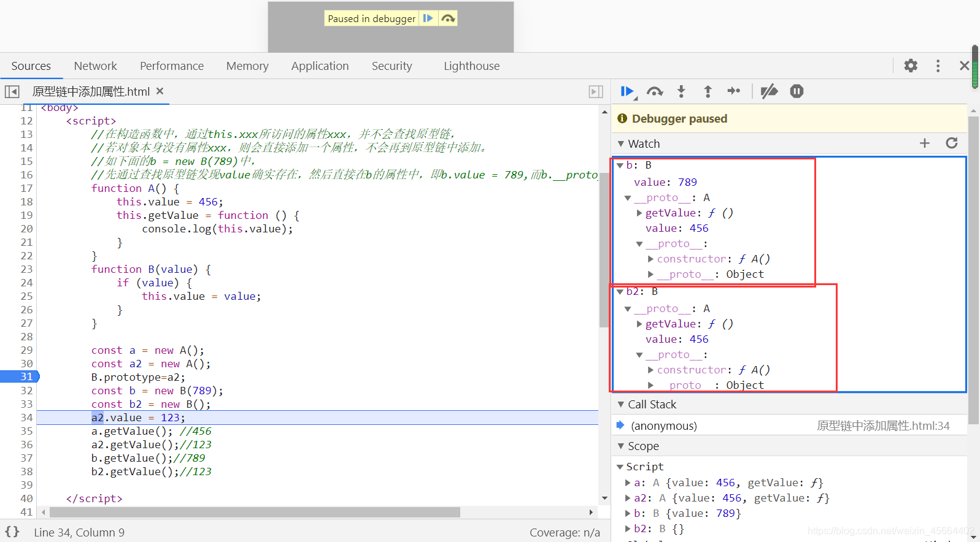
Task: Click the Coverage: n/a status text
Action: 565,532
